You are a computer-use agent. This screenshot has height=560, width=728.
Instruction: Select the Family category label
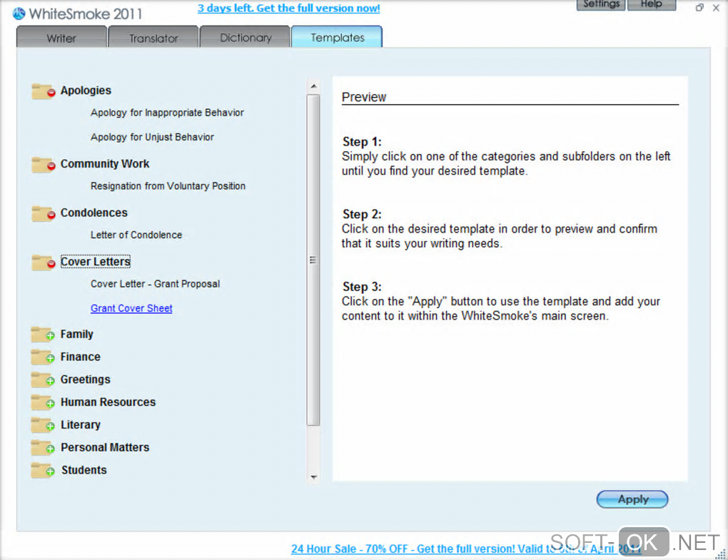[x=76, y=334]
